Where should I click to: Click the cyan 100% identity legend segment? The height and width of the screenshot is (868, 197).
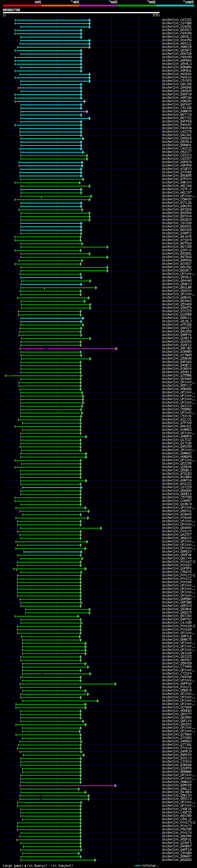coord(175,6)
